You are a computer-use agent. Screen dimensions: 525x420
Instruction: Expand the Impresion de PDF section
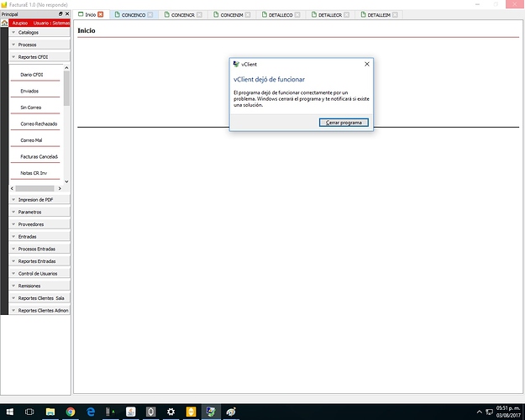point(39,200)
